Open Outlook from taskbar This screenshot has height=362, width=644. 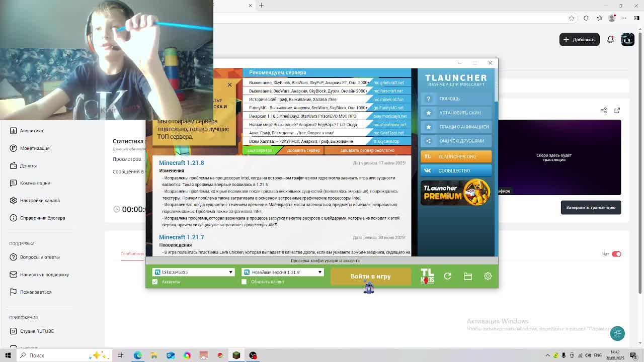tap(171, 355)
